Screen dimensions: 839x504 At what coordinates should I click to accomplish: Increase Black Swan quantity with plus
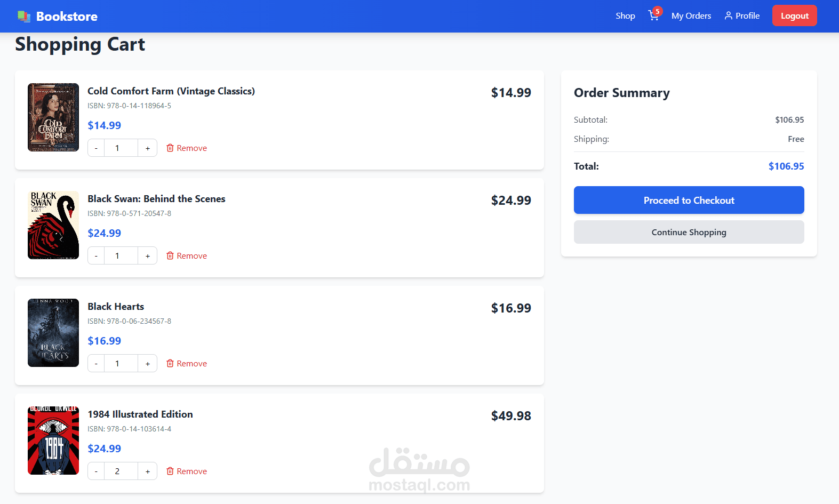click(148, 256)
